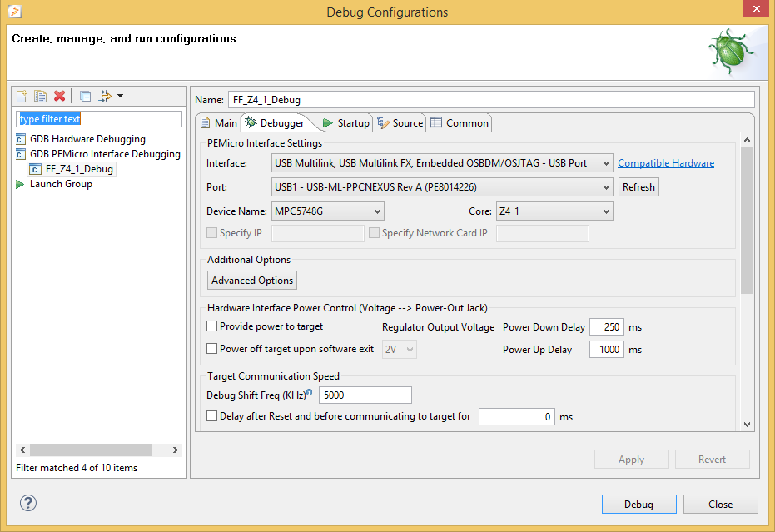
Task: Open the Interface dropdown
Action: [443, 163]
